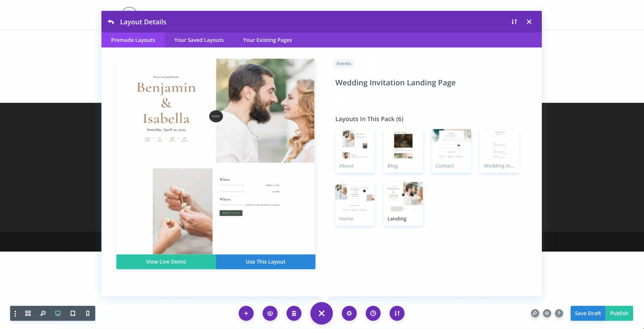Open page settings gear icon

(349, 313)
